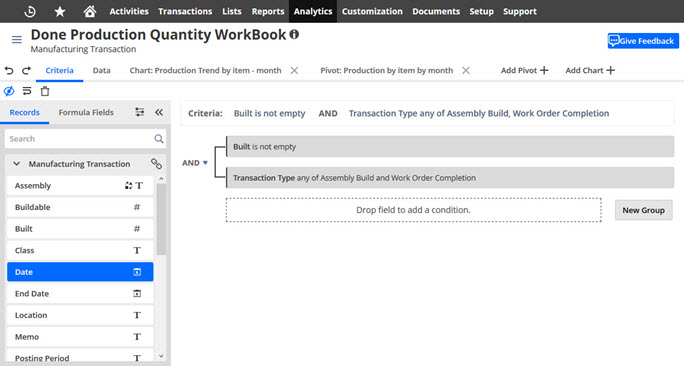Select the 'Built is not empty' condition row
Screen dimensions: 684x366
450,147
